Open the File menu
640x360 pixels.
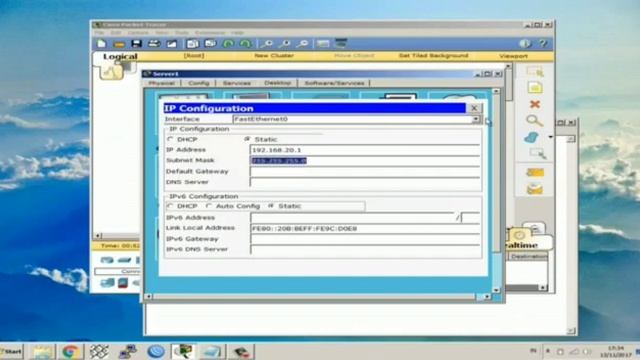point(99,33)
